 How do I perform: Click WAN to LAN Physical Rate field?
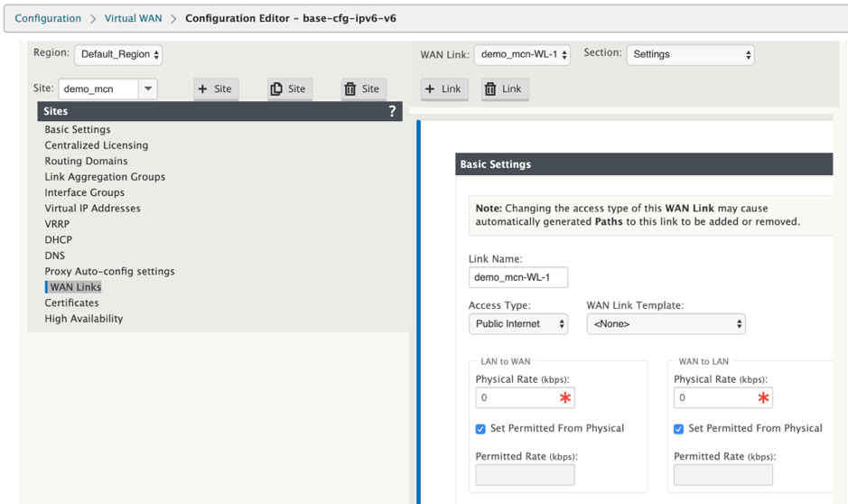point(723,398)
